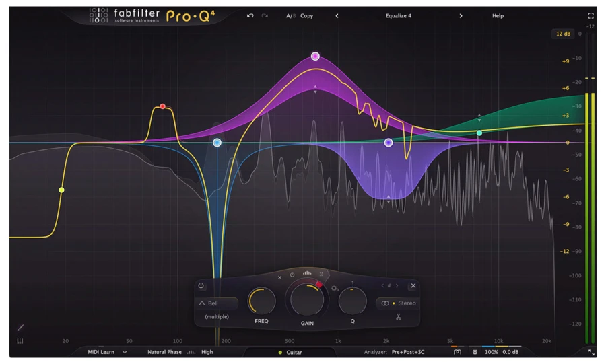Viewport: 606px width, 364px height.
Task: Open the Equalize 4 preset menu
Action: tap(399, 16)
